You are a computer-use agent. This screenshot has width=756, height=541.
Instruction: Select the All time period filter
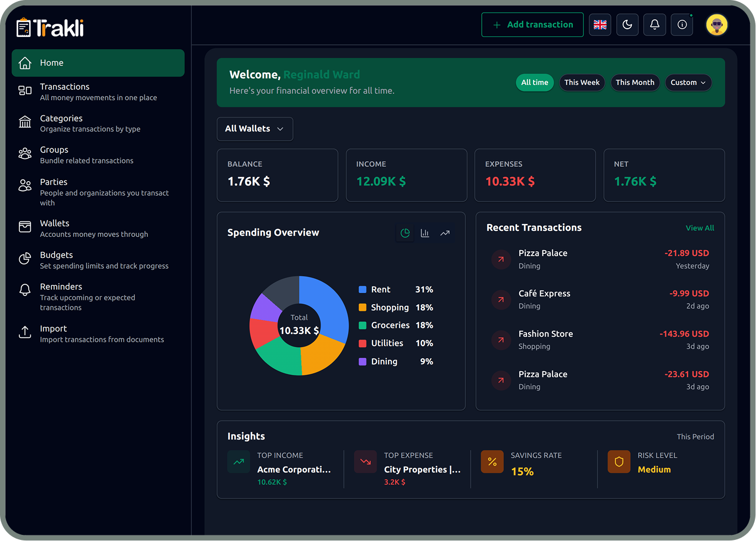535,82
